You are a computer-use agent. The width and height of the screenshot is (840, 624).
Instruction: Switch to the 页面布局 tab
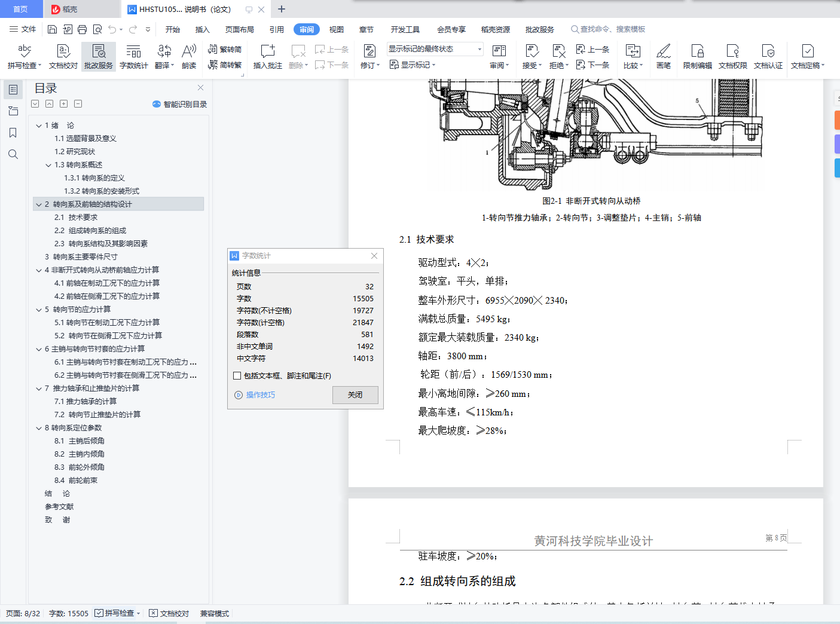(240, 29)
